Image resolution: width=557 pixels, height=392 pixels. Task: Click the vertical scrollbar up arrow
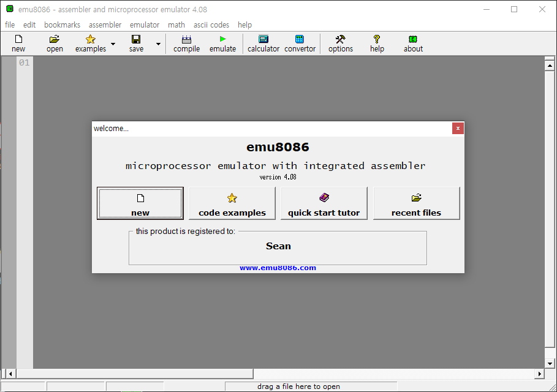(550, 66)
